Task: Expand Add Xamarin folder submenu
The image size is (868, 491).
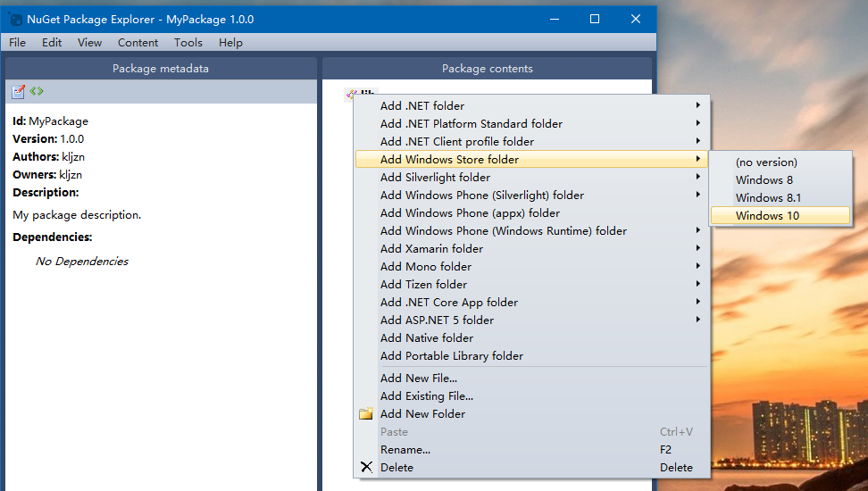Action: (531, 248)
